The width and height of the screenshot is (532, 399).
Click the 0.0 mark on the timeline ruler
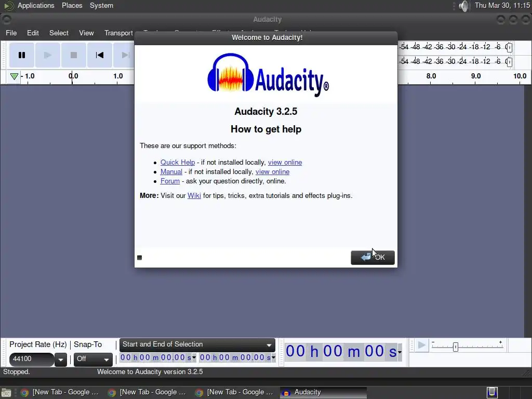tap(73, 76)
